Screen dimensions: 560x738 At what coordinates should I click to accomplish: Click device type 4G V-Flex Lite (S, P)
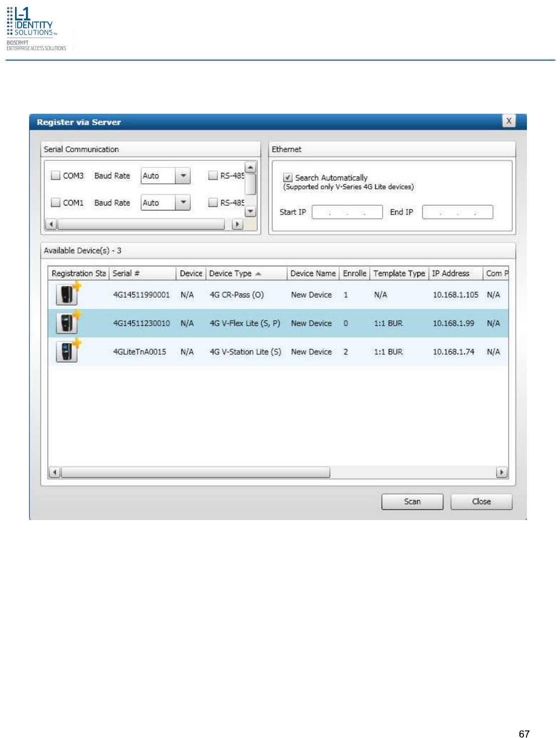[x=245, y=323]
